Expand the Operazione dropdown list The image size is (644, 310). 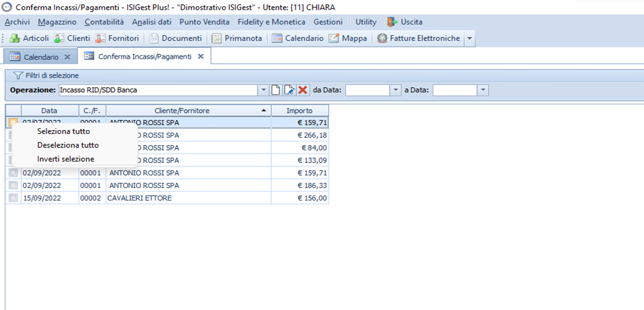click(x=264, y=90)
